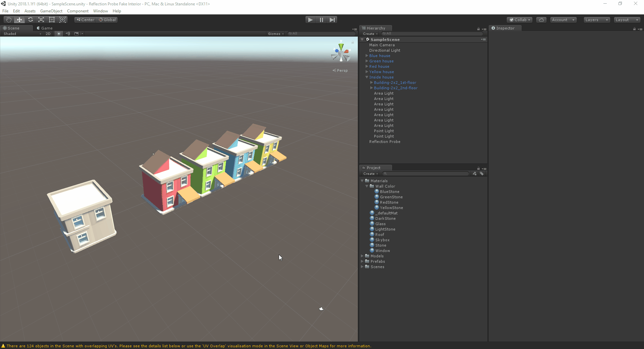Open the Account dropdown

click(x=563, y=20)
